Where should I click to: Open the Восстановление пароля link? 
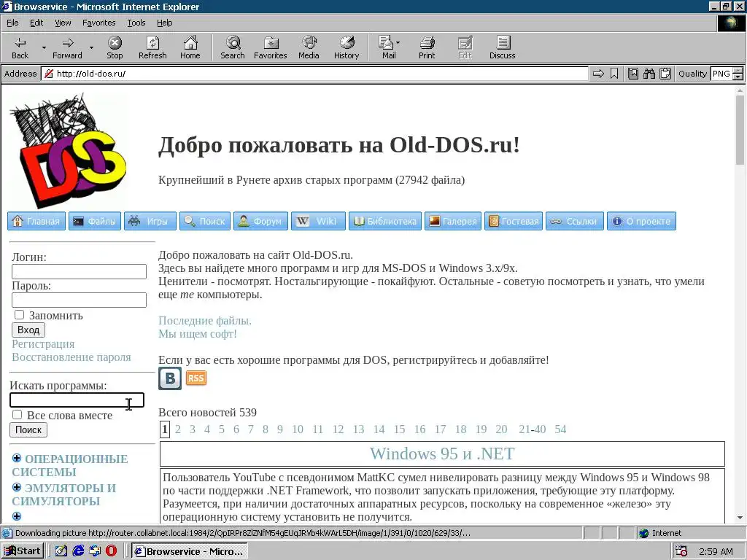(71, 357)
